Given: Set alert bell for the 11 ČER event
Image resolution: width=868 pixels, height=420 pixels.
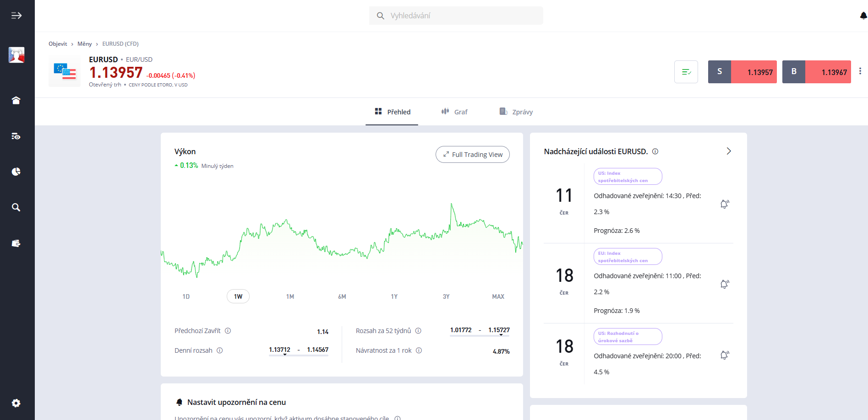Looking at the screenshot, I should 725,204.
